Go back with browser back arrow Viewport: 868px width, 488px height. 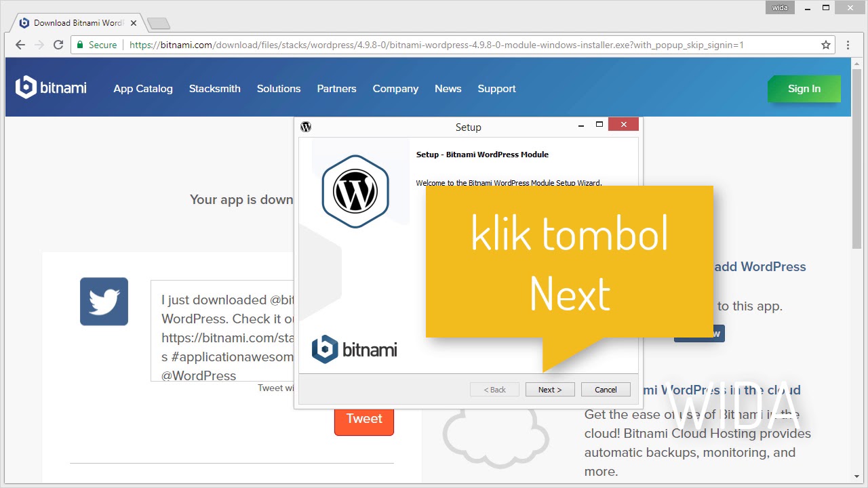coord(20,45)
